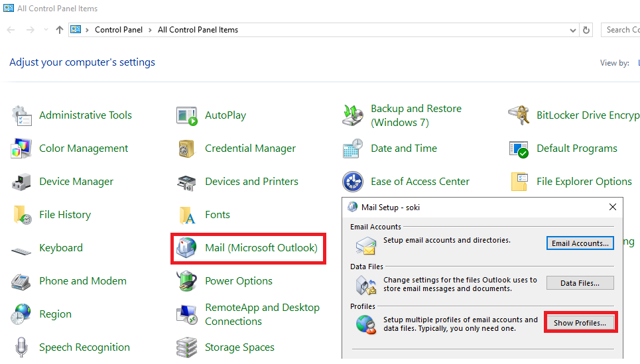Click the Refresh icon beside address bar
Screen dimensions: 640x364
tap(586, 30)
